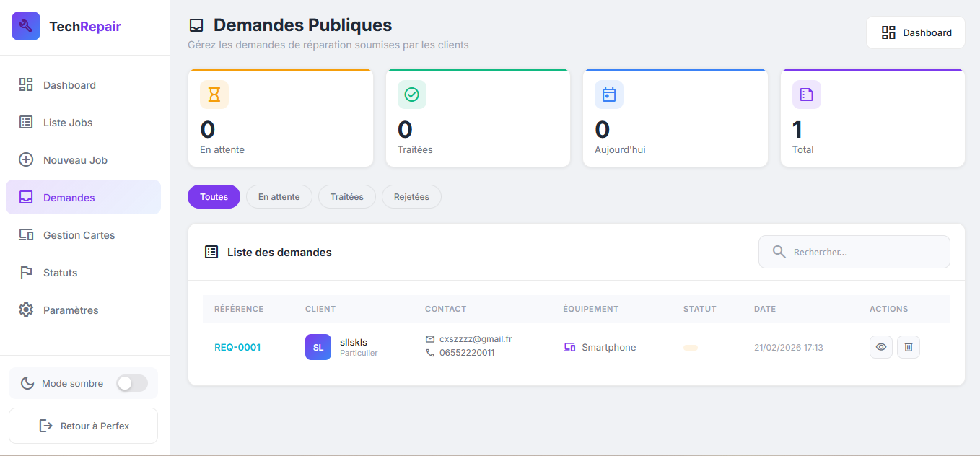Viewport: 980px width, 456px height.
Task: Switch to the Traitées filter tab
Action: [346, 196]
